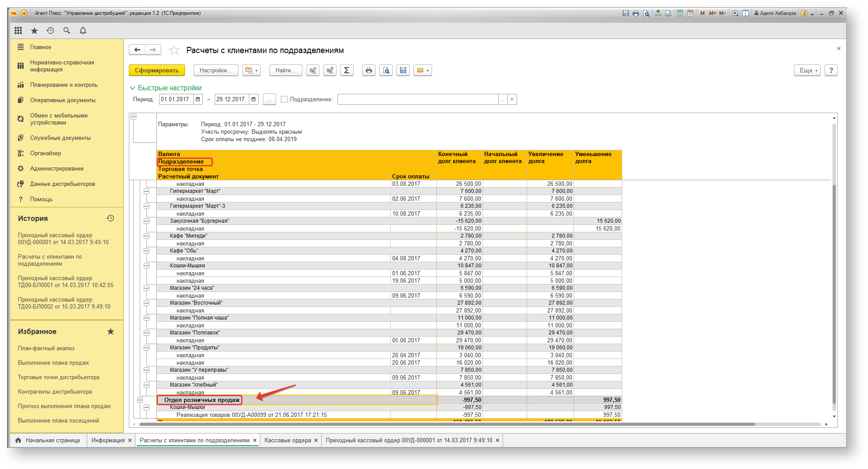The width and height of the screenshot is (868, 469).
Task: Collapse the Магазин "Продукты" row group
Action: point(147,348)
